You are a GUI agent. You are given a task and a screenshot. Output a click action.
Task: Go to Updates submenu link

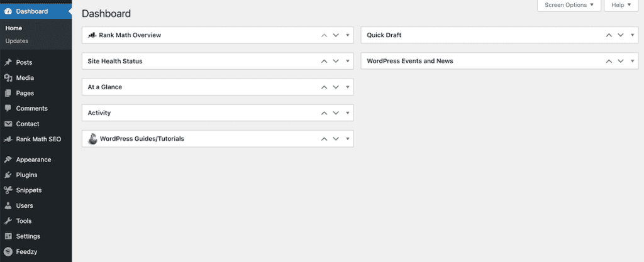tap(17, 41)
